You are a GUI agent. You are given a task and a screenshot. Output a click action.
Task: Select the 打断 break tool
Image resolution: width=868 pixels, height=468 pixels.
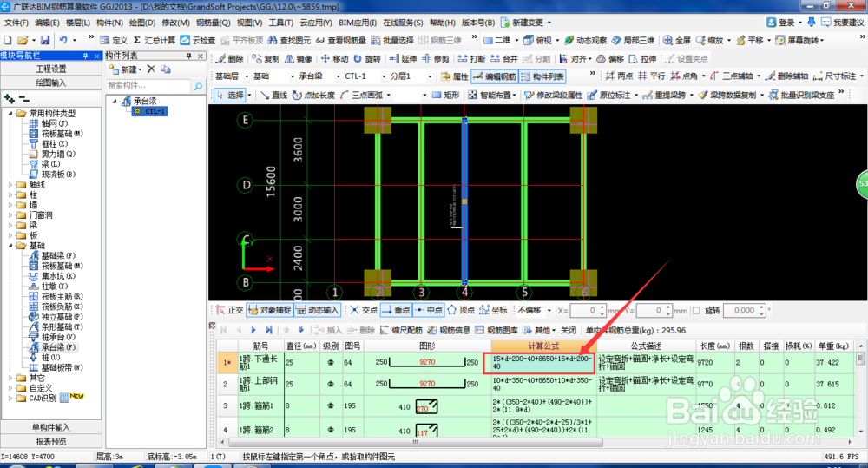click(471, 59)
